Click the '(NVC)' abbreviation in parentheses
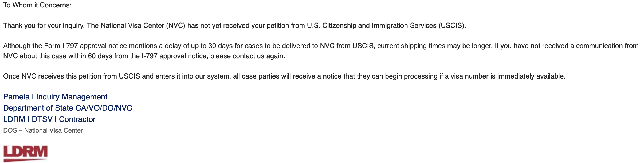The height and width of the screenshot is (163, 644). click(175, 25)
